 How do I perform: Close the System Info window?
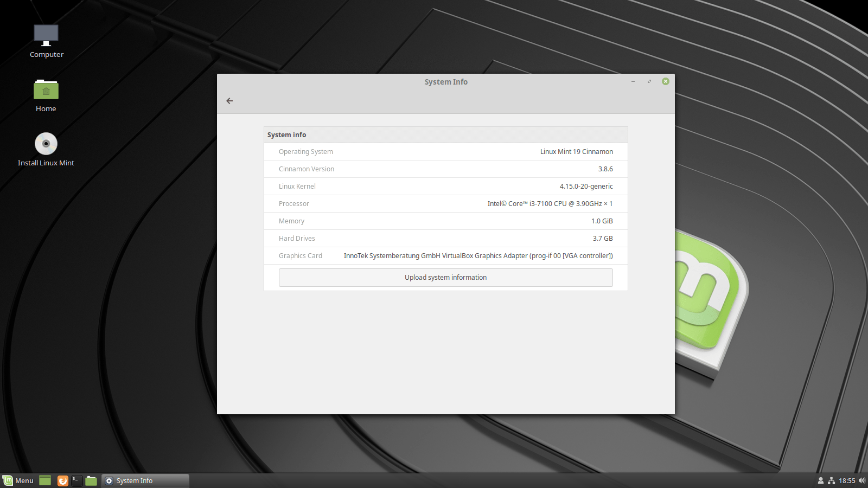click(x=666, y=81)
